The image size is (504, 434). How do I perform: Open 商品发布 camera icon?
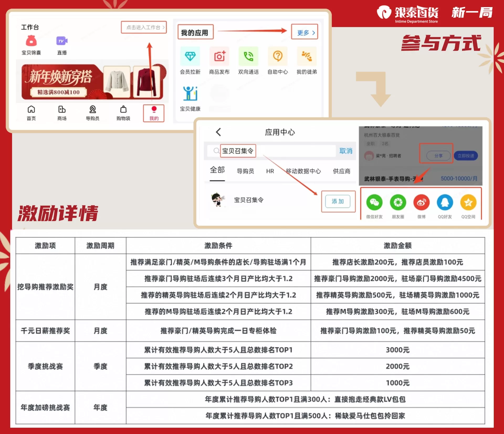(219, 56)
